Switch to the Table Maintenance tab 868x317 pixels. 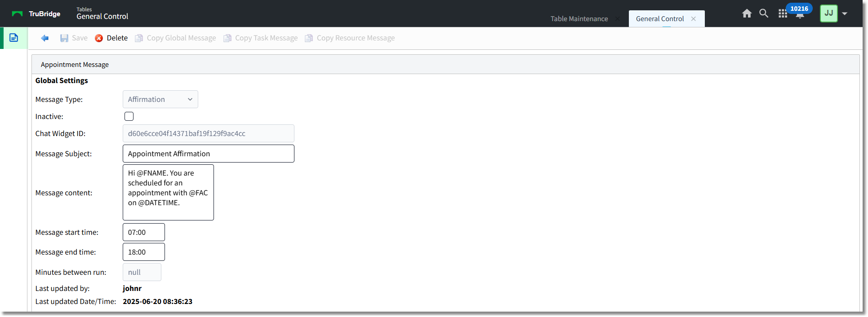[579, 19]
